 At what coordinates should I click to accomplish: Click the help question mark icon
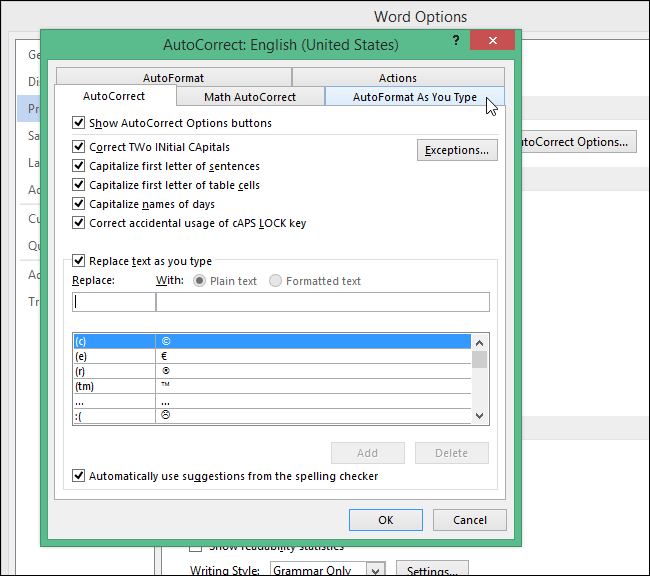tap(456, 40)
